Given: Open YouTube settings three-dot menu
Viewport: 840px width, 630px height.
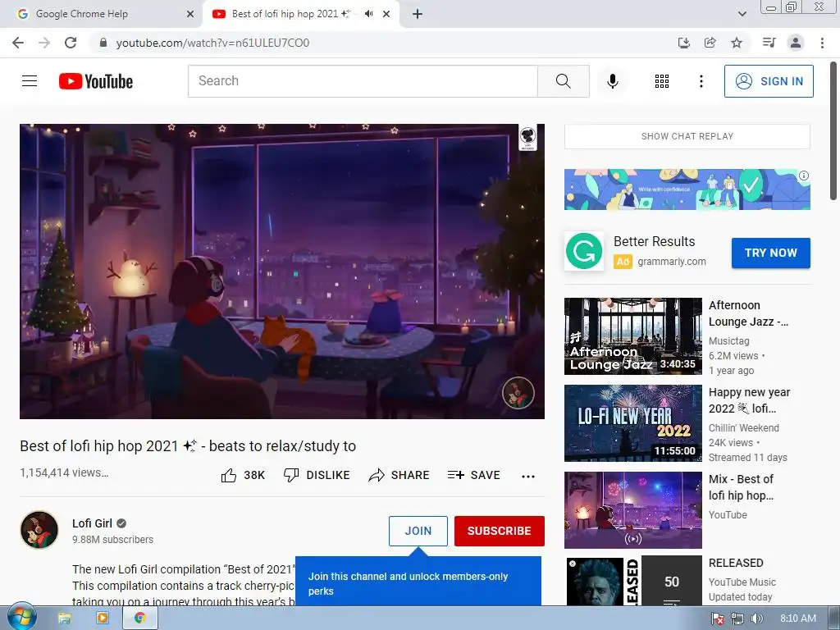Looking at the screenshot, I should (x=701, y=81).
